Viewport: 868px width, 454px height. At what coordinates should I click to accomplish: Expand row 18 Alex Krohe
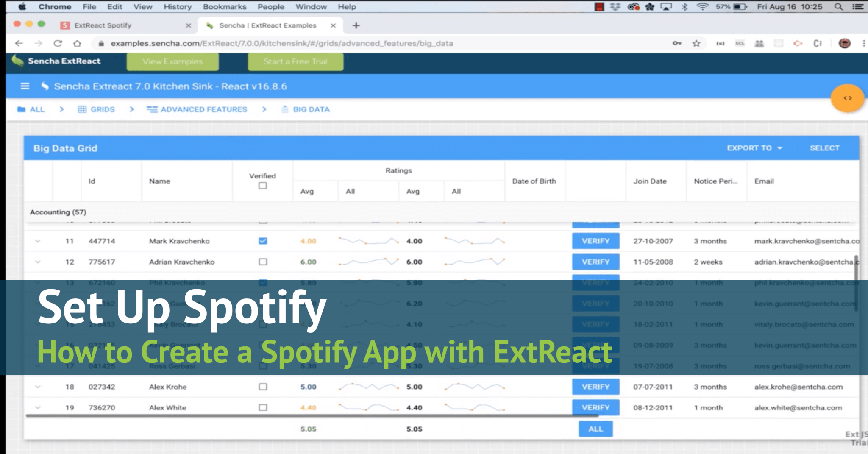coord(38,387)
